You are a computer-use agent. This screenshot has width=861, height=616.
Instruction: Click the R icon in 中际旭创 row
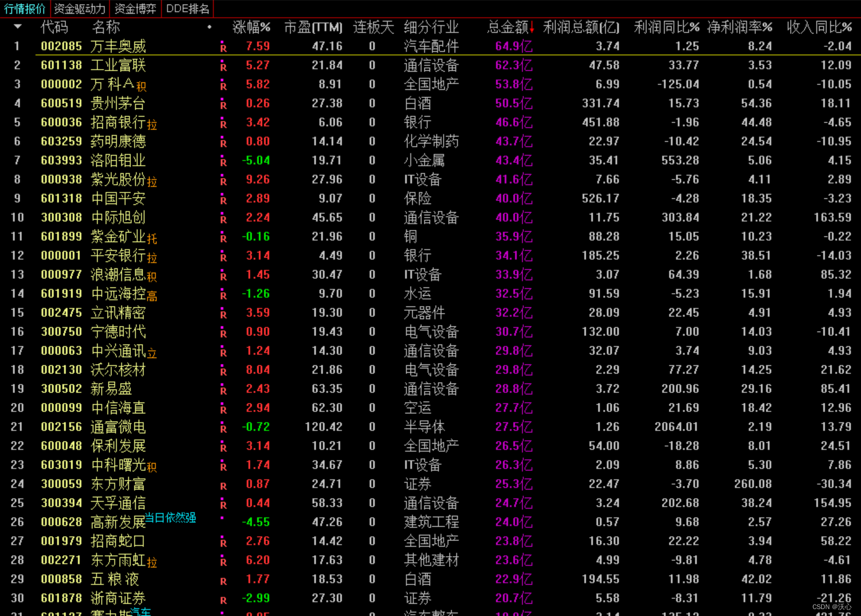(x=223, y=219)
